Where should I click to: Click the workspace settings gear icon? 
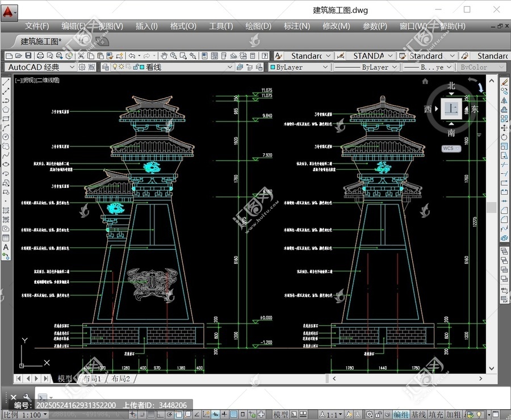pos(82,67)
